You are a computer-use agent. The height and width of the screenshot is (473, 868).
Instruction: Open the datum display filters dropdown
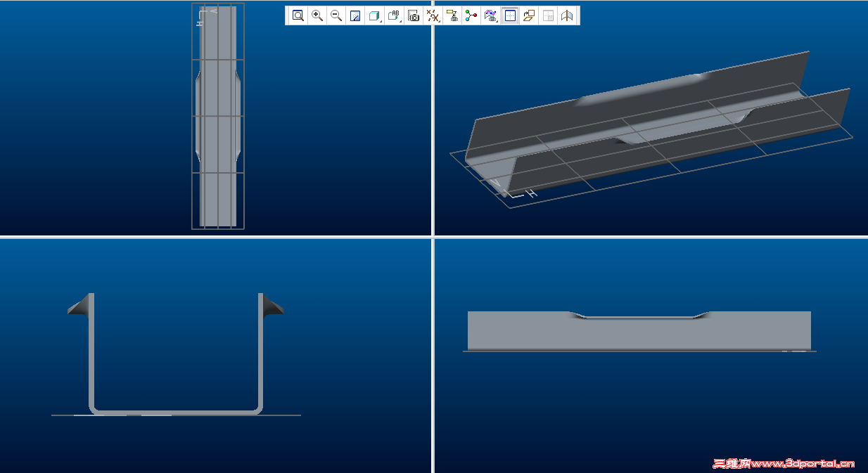pyautogui.click(x=433, y=15)
